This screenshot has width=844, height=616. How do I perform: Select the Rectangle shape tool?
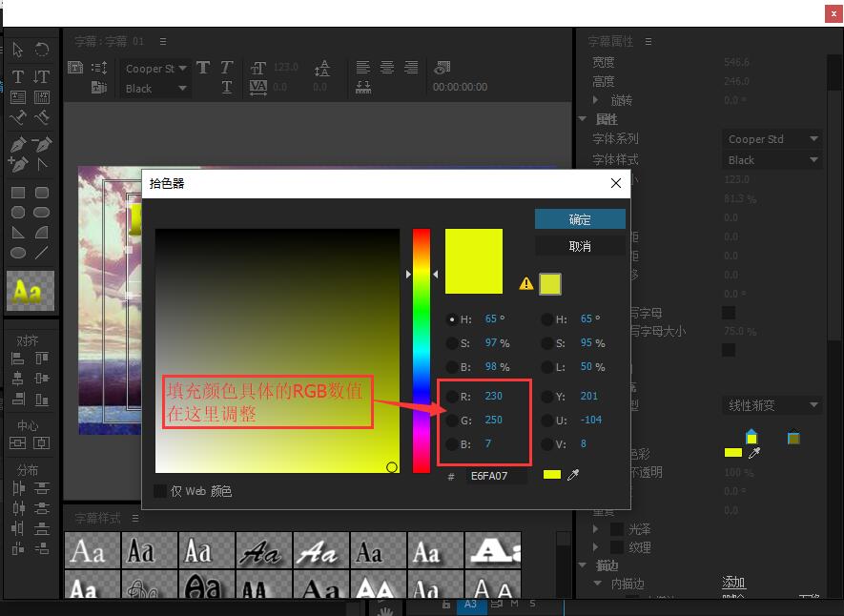[x=18, y=193]
